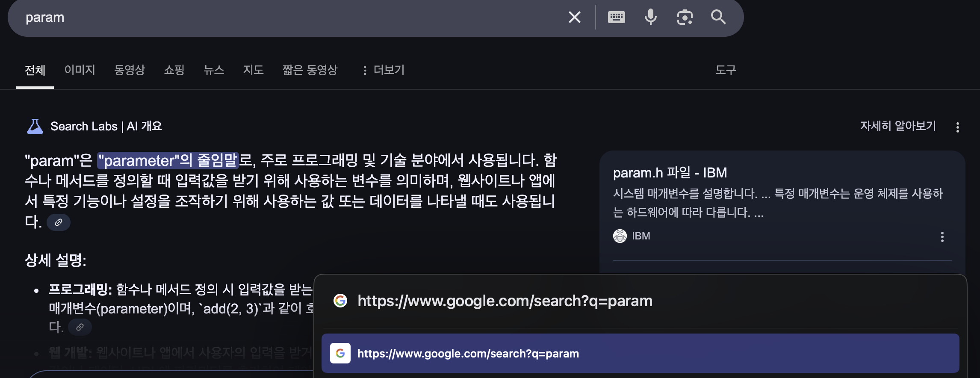This screenshot has width=980, height=378.
Task: Click the URL text in the popup header
Action: coord(505,301)
